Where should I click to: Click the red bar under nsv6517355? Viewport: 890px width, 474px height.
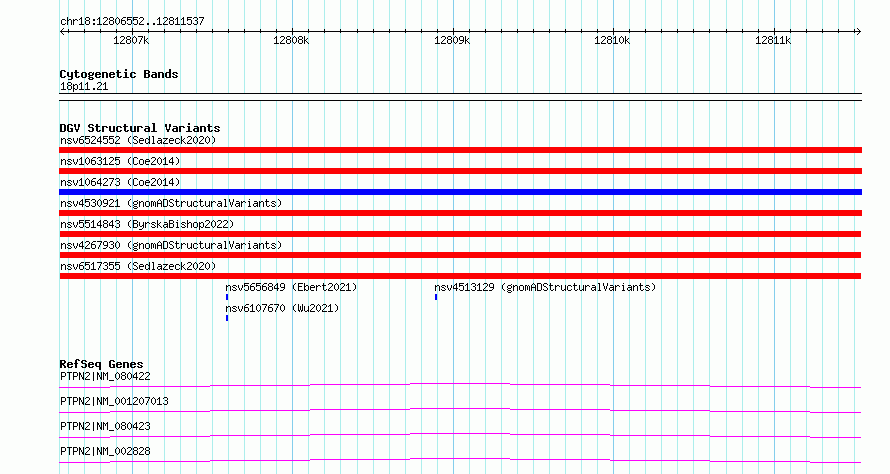coord(460,276)
